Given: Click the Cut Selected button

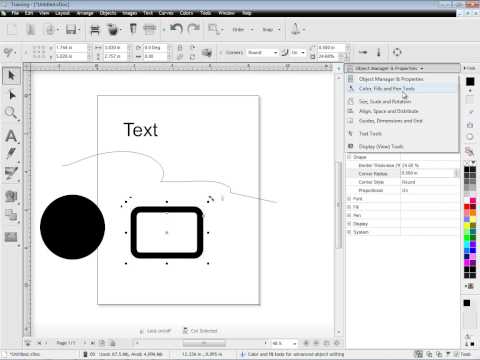Looking at the screenshot, I should click(200, 331).
